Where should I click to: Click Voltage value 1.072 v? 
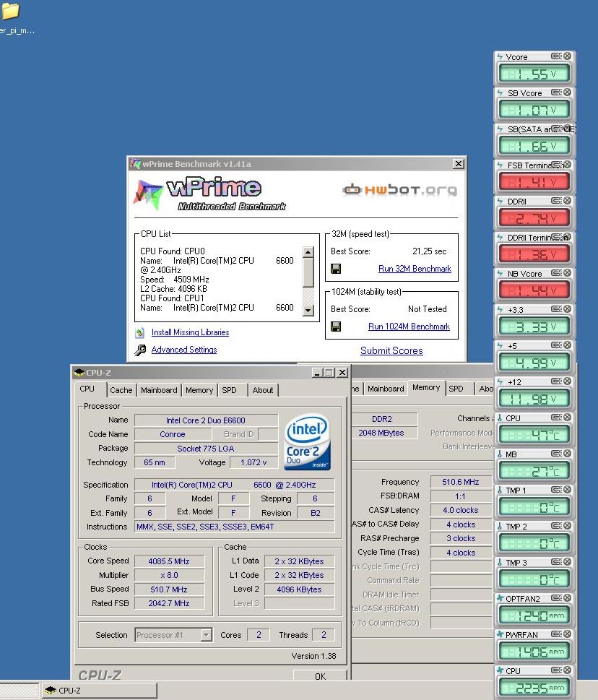253,462
